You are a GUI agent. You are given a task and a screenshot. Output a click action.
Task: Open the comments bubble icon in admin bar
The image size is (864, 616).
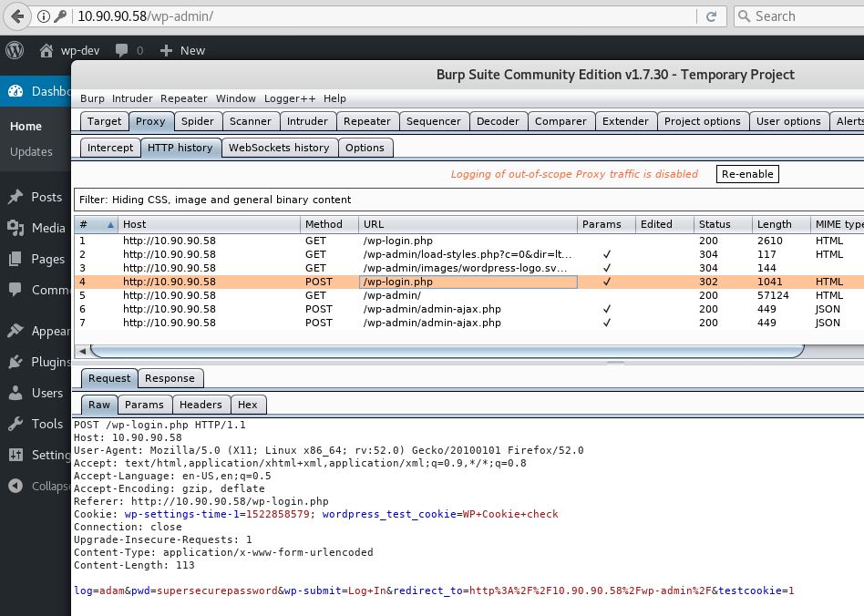coord(121,51)
